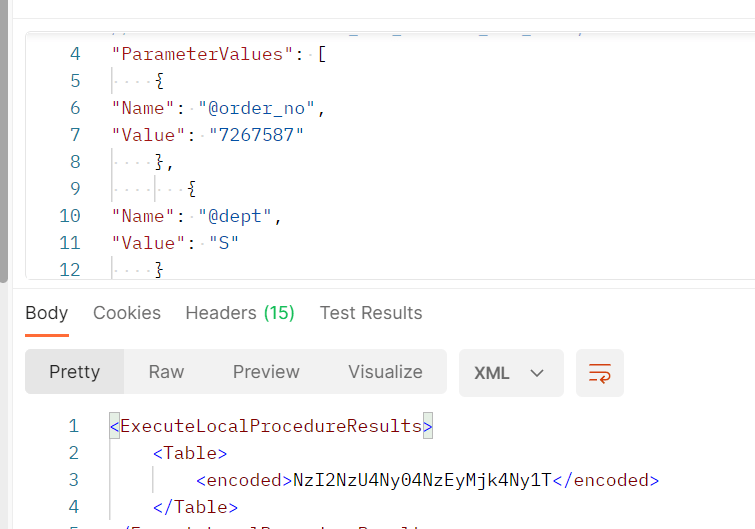Select the Raw view mode
Image resolution: width=755 pixels, height=529 pixels.
tap(166, 372)
